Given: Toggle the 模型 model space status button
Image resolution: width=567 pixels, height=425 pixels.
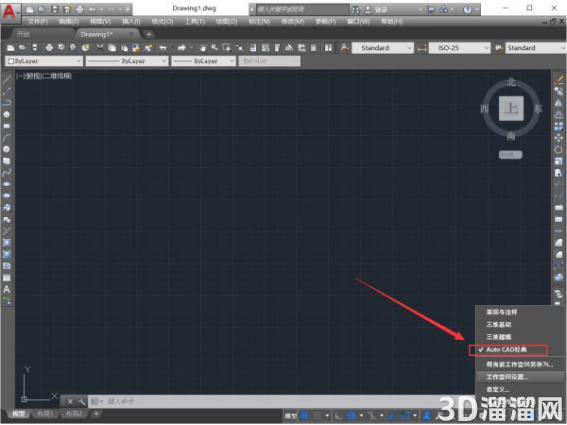Looking at the screenshot, I should coord(291,416).
